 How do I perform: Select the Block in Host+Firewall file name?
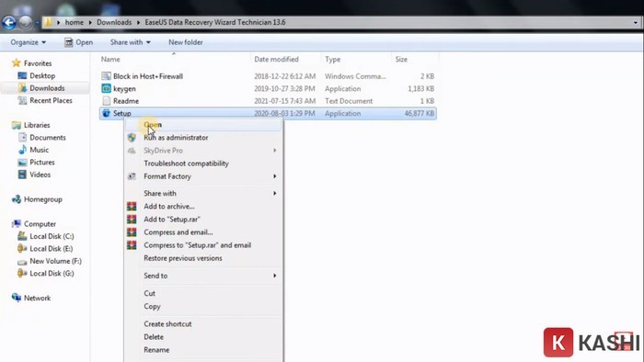148,76
